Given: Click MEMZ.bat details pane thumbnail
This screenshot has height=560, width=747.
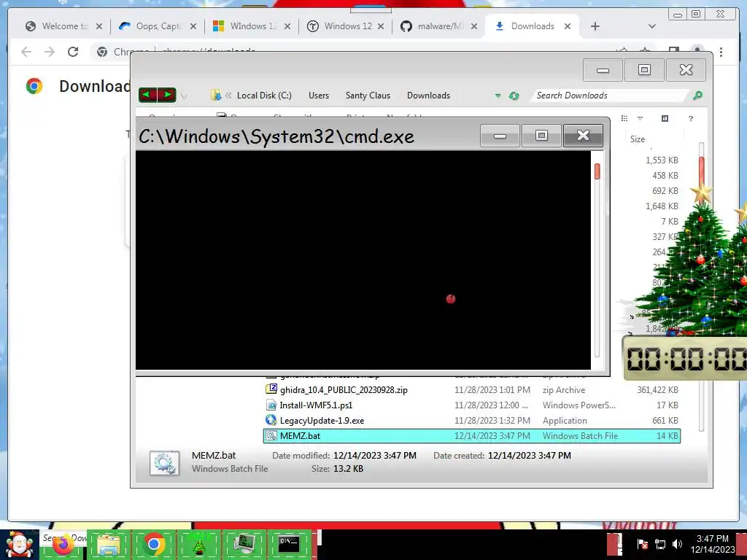Looking at the screenshot, I should pos(164,462).
